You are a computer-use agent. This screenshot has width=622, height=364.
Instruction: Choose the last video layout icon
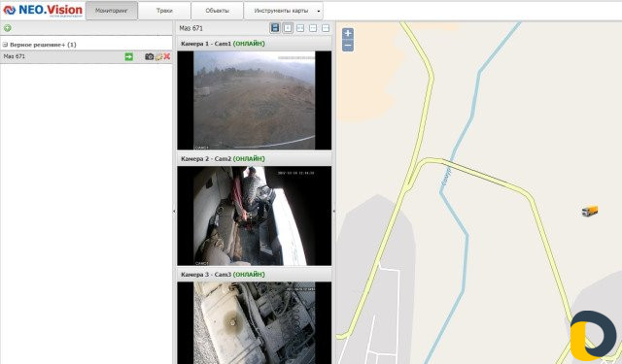click(326, 28)
